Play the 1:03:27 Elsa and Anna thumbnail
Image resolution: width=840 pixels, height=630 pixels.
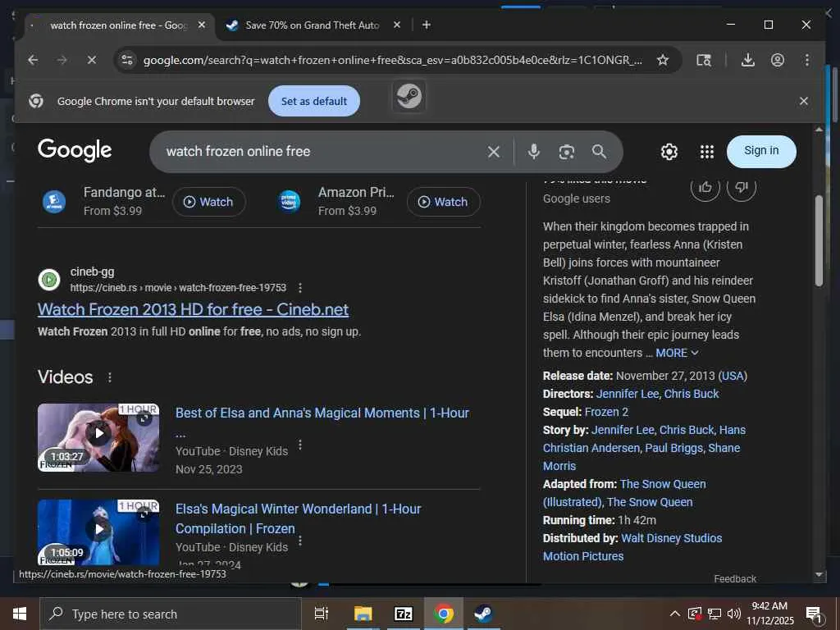point(98,438)
